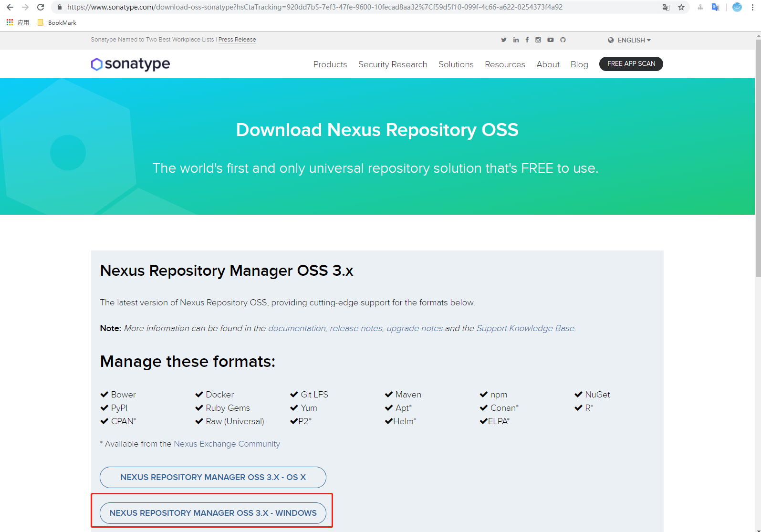This screenshot has width=761, height=532.
Task: Open the Support Knowledge Base link
Action: (x=525, y=328)
